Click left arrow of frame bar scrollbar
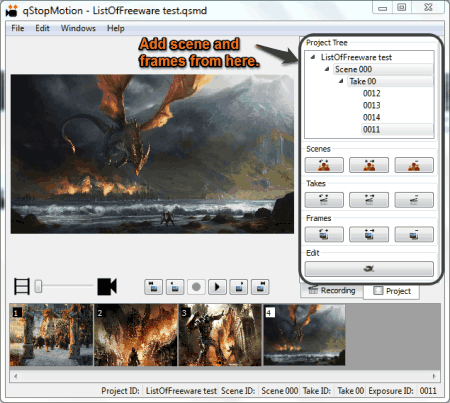Image resolution: width=450 pixels, height=403 pixels. [15, 376]
